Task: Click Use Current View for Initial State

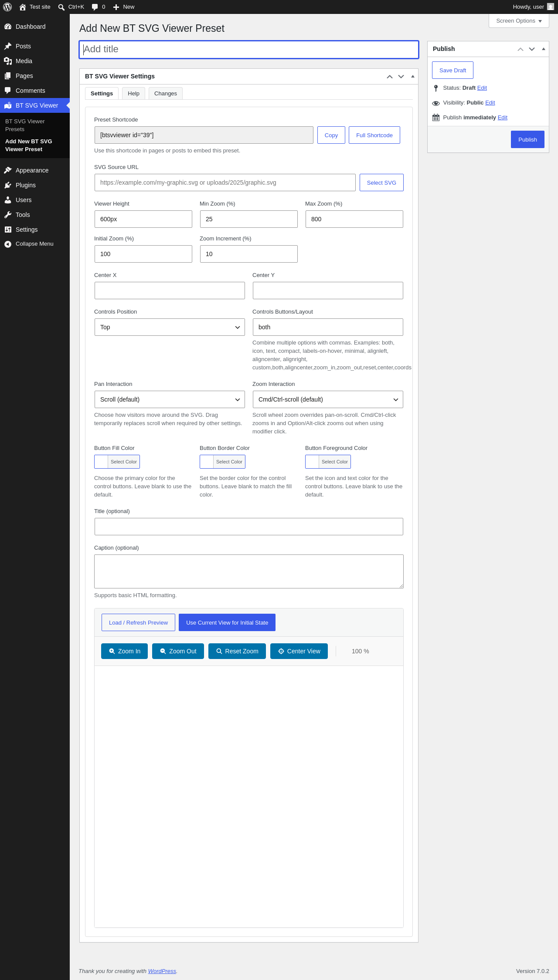Action: 227,622
